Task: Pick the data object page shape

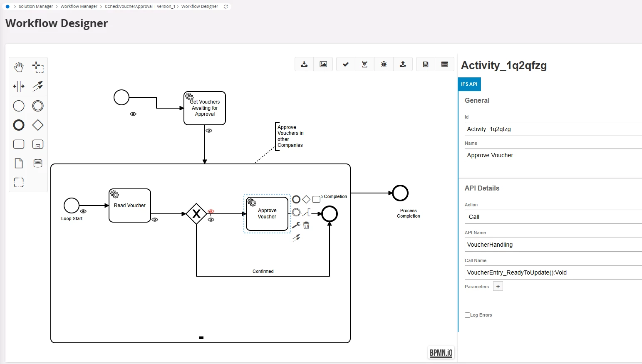Action: point(19,163)
